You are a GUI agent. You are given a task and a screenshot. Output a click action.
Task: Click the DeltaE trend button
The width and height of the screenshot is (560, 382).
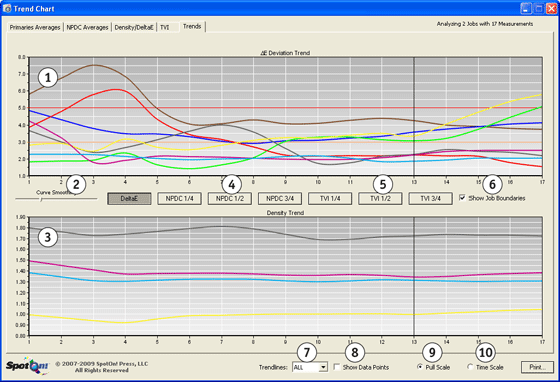coord(129,198)
